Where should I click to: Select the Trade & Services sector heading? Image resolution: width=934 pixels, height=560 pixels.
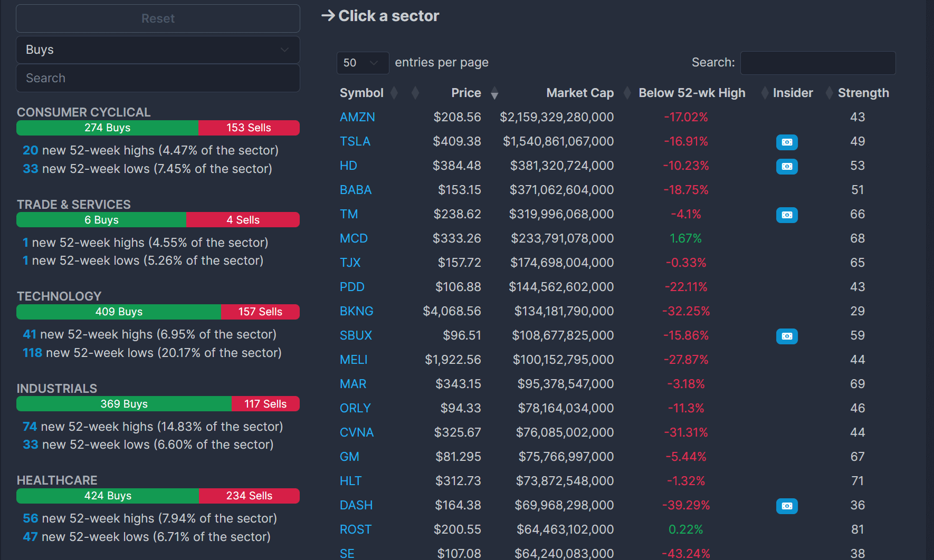[x=73, y=205]
